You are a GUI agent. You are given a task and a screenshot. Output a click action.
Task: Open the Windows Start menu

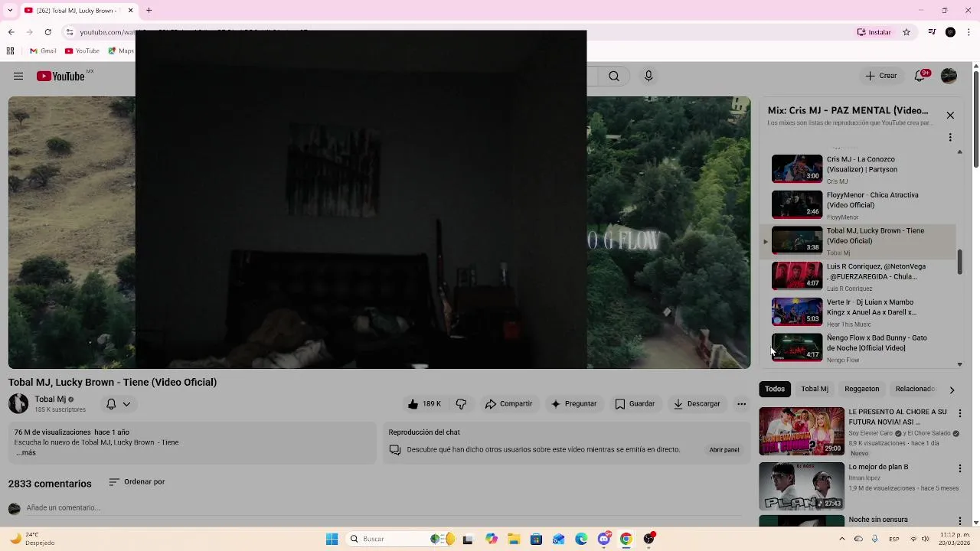coord(332,539)
